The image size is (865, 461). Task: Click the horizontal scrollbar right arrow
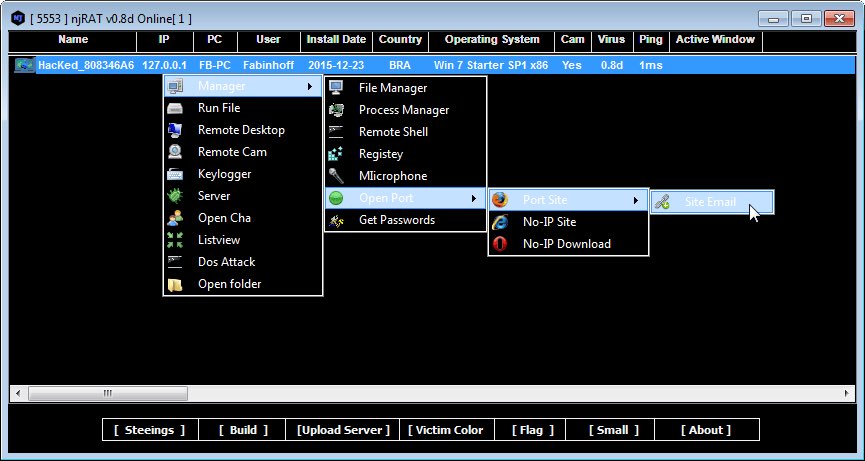[x=847, y=394]
